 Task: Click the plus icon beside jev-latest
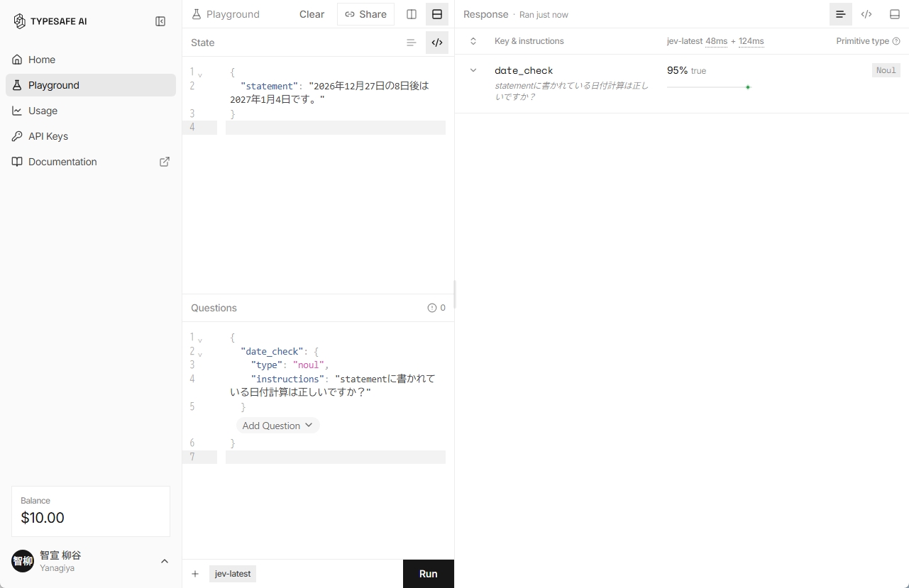[195, 574]
